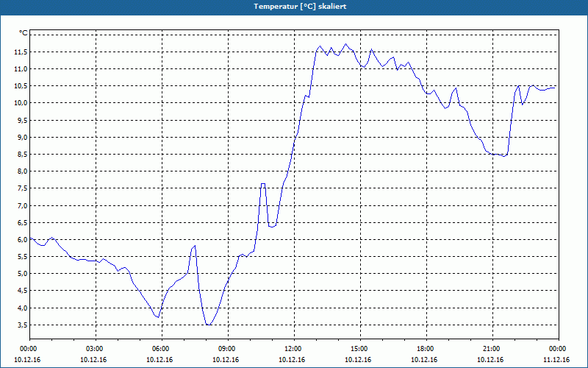The height and width of the screenshot is (368, 588).
Task: Click the 5,0 temperature value
Action: (22, 274)
